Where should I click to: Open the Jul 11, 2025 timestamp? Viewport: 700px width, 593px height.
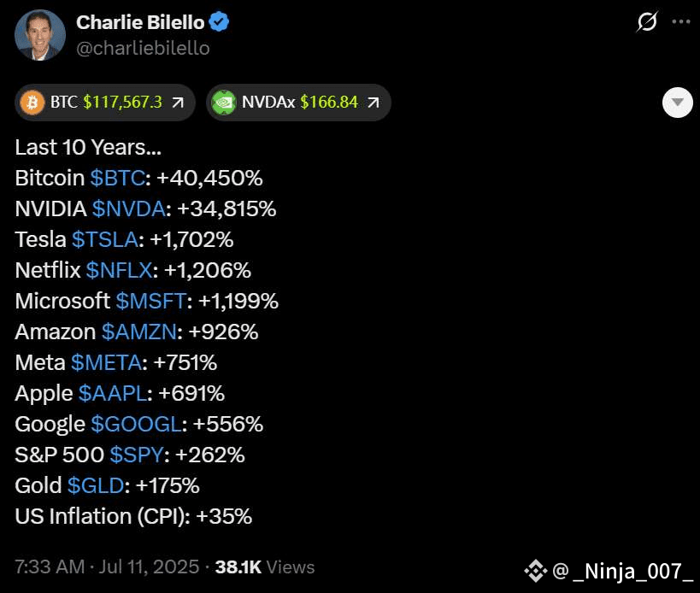point(149,567)
